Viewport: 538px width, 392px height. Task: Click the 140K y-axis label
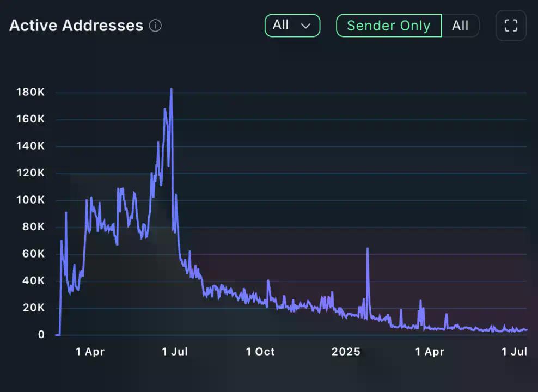click(x=30, y=146)
